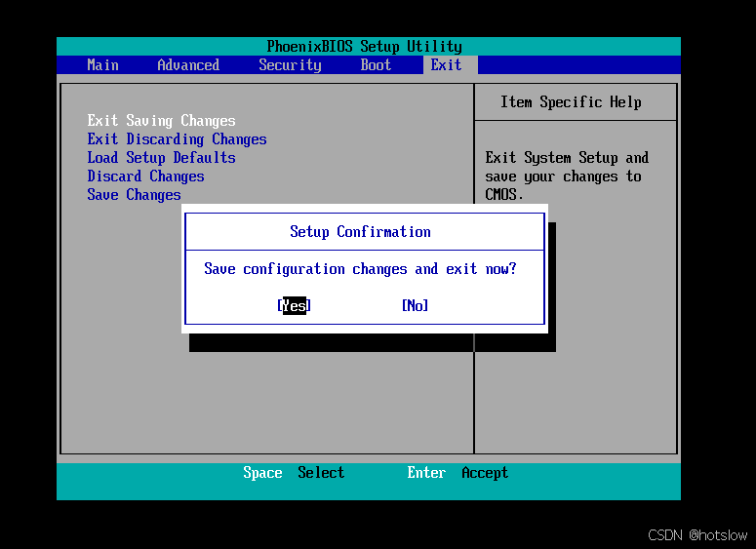Go to the Boot tab
The height and width of the screenshot is (549, 756).
click(376, 65)
